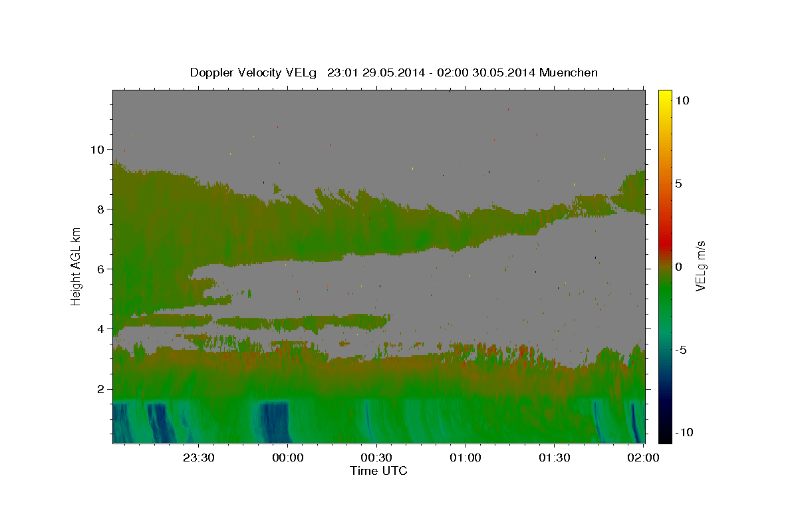The width and height of the screenshot is (798, 532).
Task: Click the height axis tick label 10
Action: tap(99, 150)
